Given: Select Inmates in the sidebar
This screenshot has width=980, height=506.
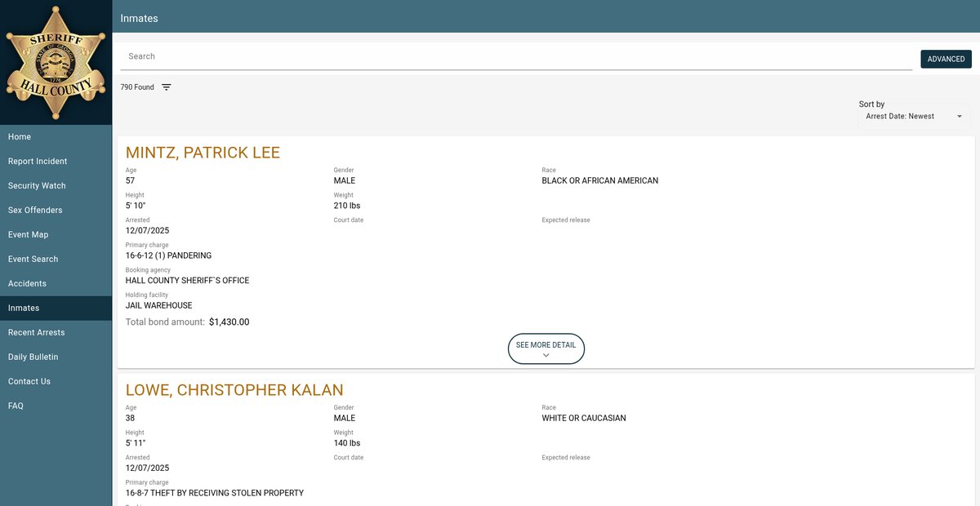Looking at the screenshot, I should pos(56,308).
